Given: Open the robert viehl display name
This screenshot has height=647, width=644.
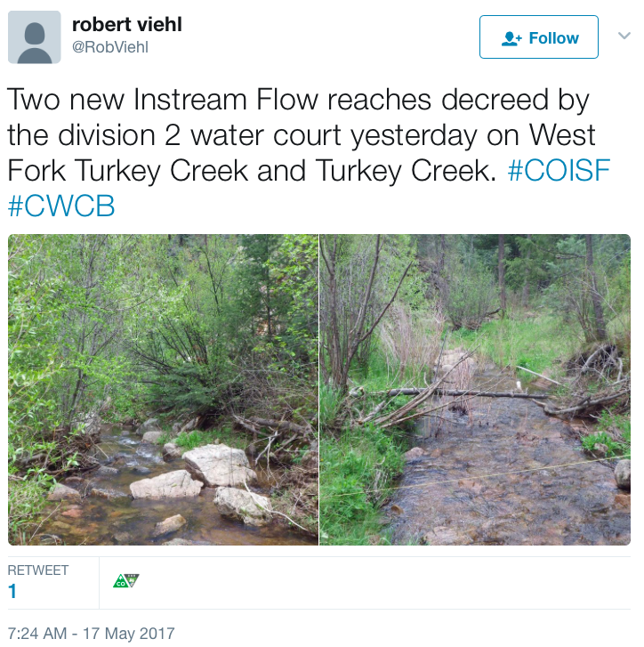Looking at the screenshot, I should 127,24.
